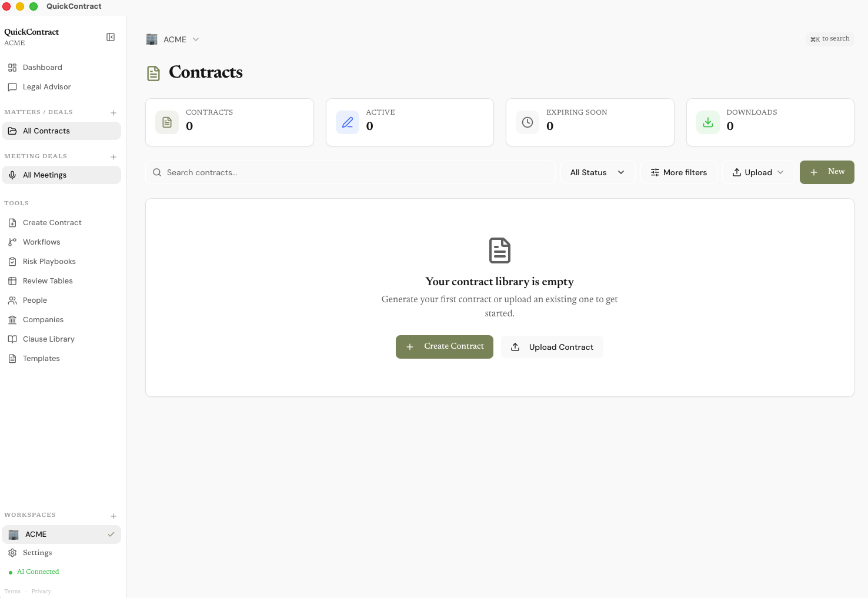This screenshot has width=868, height=598.
Task: Click the magnifier icon in the search field
Action: point(157,172)
